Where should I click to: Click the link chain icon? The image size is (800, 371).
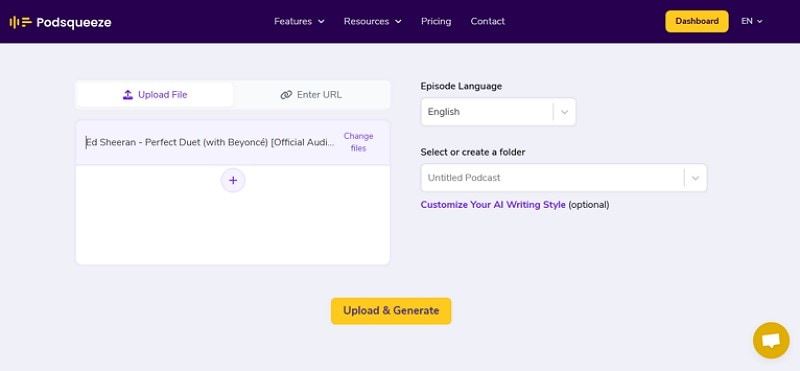286,95
